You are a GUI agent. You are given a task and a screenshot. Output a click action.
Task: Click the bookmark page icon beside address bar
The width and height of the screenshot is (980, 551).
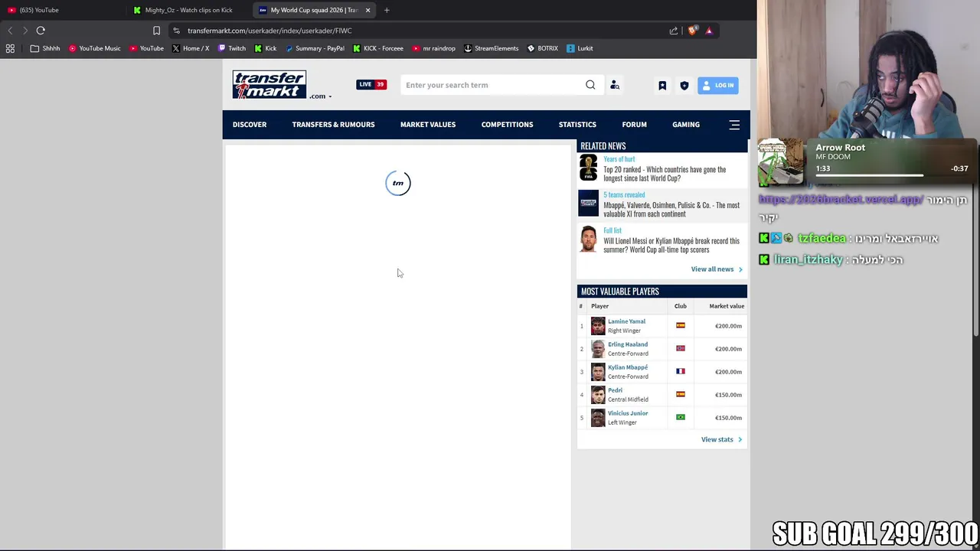point(156,31)
